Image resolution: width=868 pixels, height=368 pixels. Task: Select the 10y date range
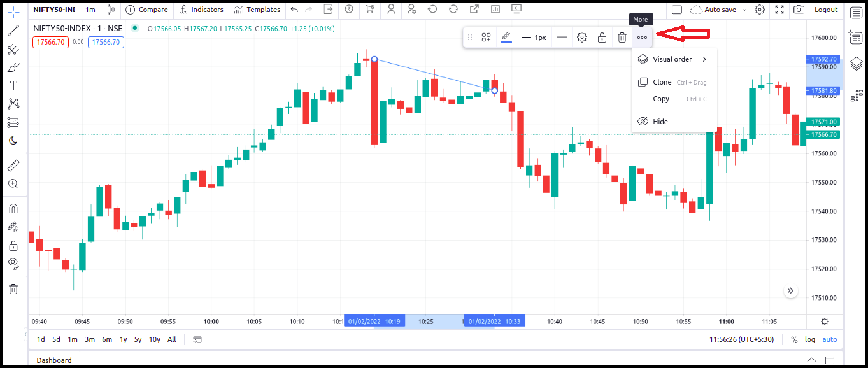[155, 339]
